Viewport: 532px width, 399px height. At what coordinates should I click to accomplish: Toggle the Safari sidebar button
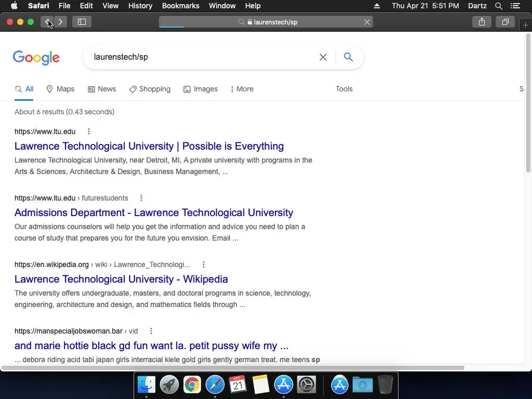click(x=82, y=22)
